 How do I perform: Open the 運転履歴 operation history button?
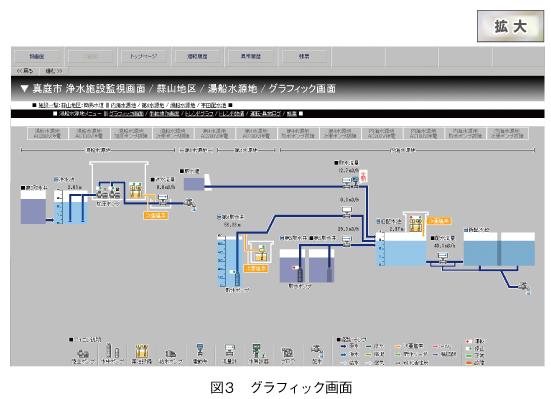(197, 56)
